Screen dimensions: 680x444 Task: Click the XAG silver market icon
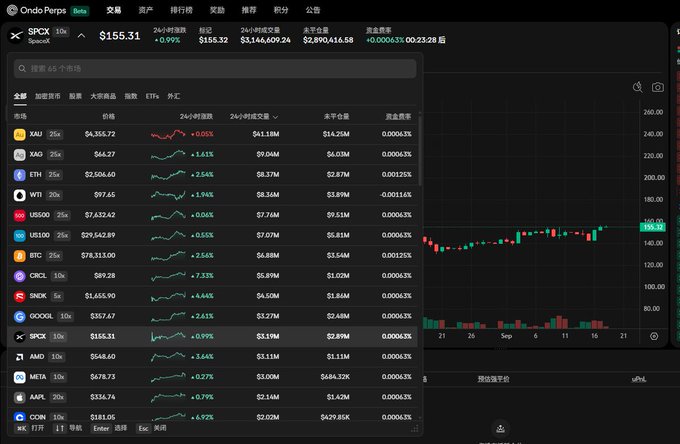coord(20,155)
